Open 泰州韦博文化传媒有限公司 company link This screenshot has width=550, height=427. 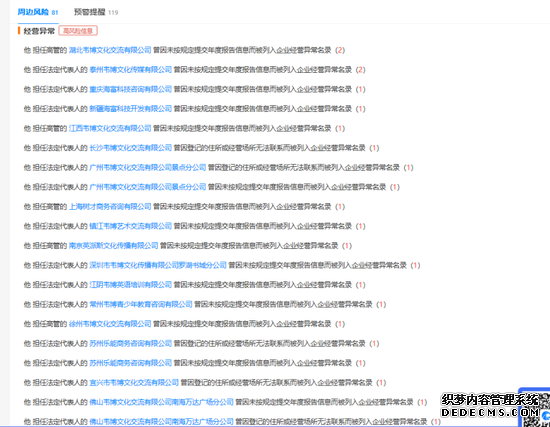[x=130, y=70]
